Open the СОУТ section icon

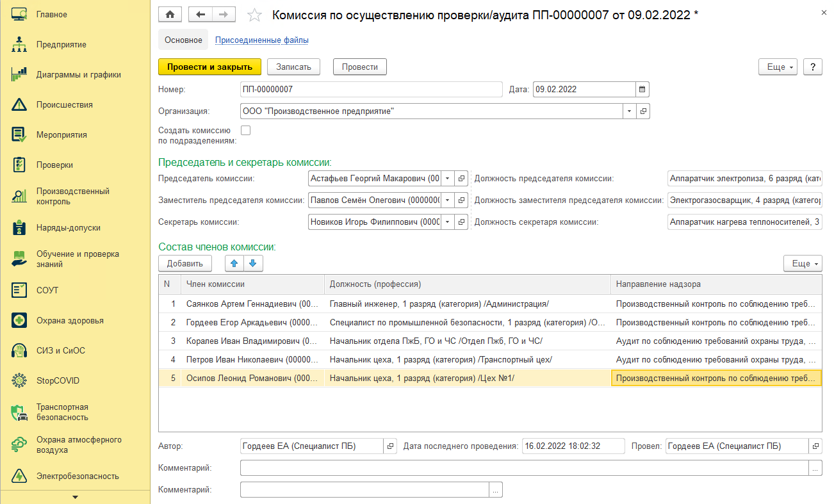19,290
